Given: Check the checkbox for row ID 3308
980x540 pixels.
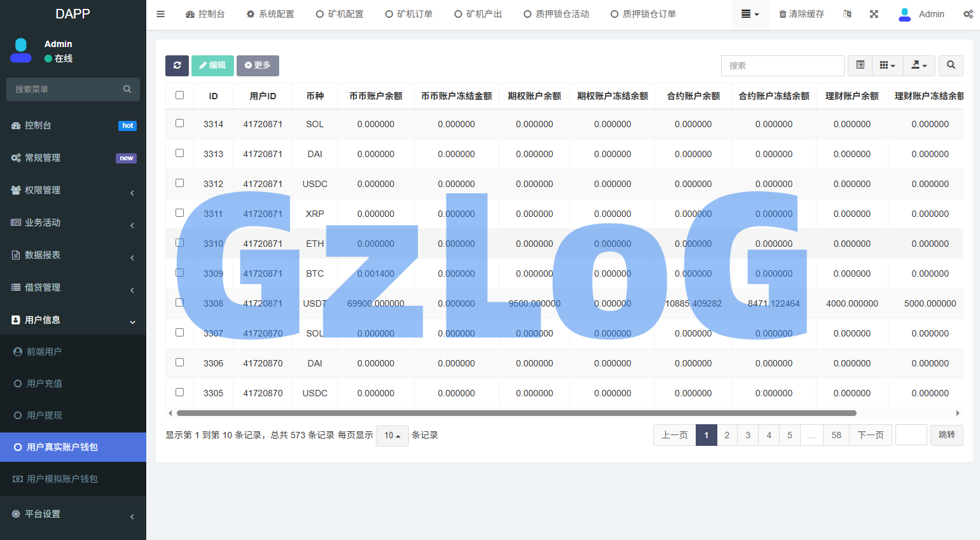Looking at the screenshot, I should [179, 302].
